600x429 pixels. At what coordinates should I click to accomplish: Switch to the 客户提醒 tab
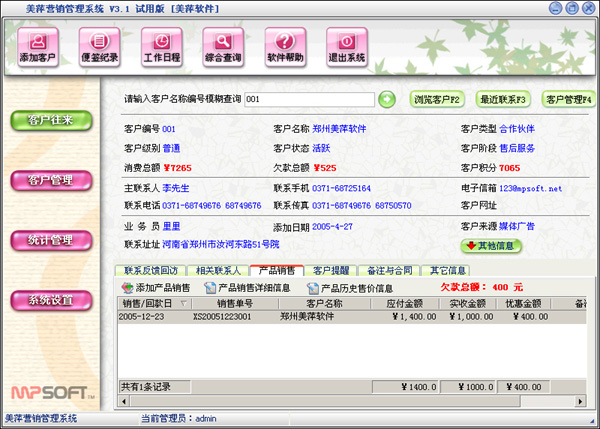pos(333,270)
